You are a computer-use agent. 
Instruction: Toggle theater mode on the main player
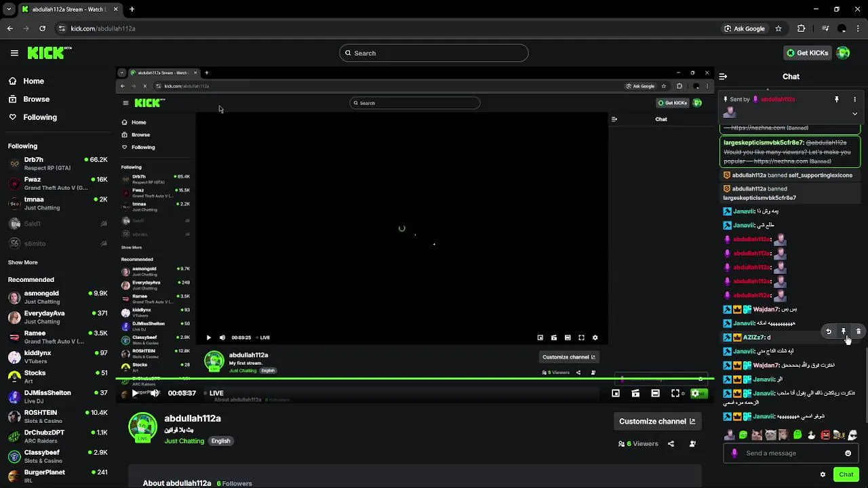[655, 393]
